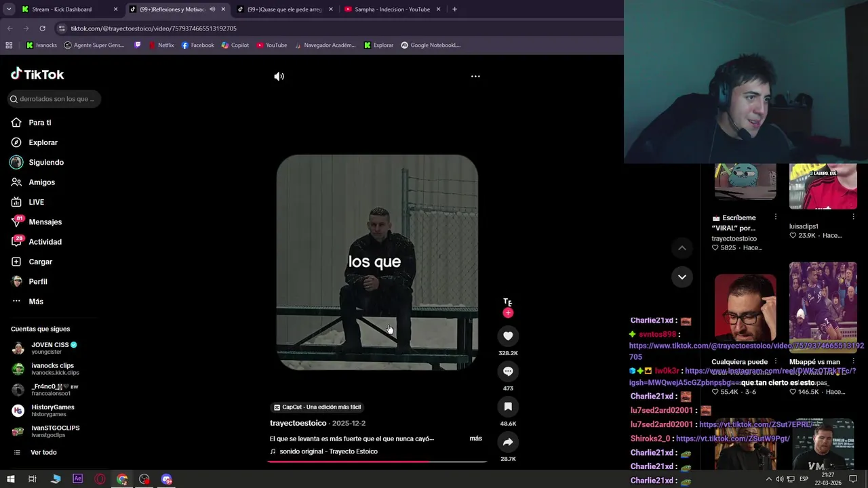Go to the next video with the down arrow
Screen dimensions: 868x488
[x=682, y=277]
